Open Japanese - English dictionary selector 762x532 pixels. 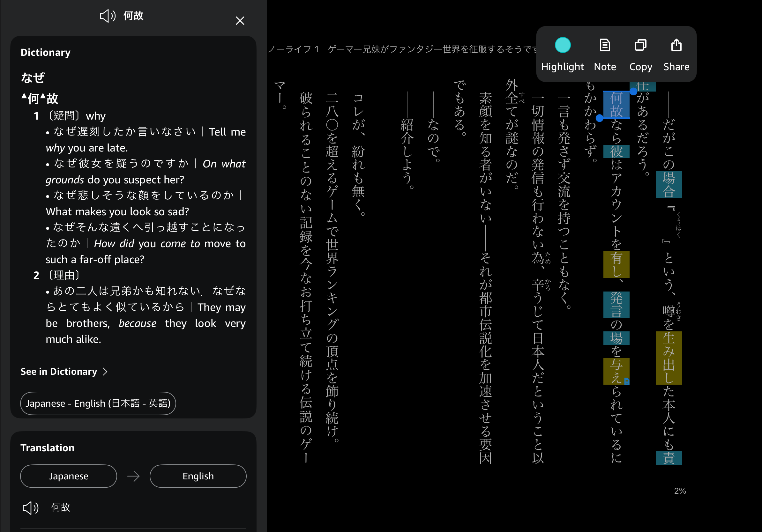(x=98, y=403)
